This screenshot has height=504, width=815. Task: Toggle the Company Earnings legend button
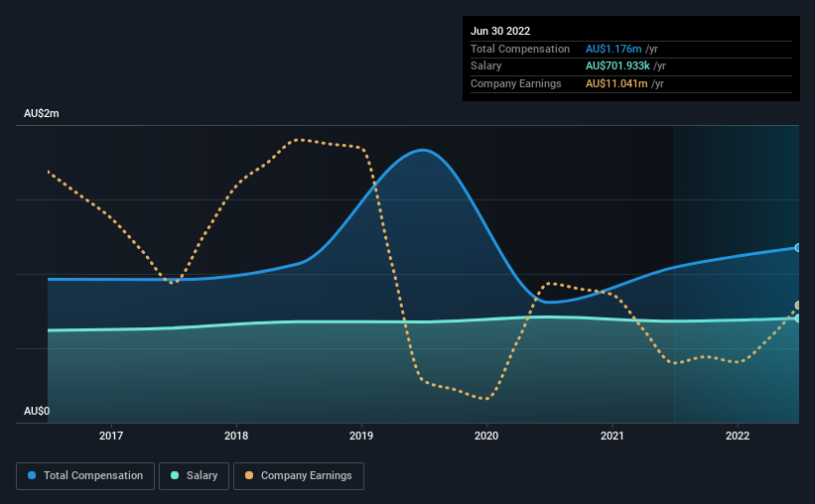coord(299,475)
